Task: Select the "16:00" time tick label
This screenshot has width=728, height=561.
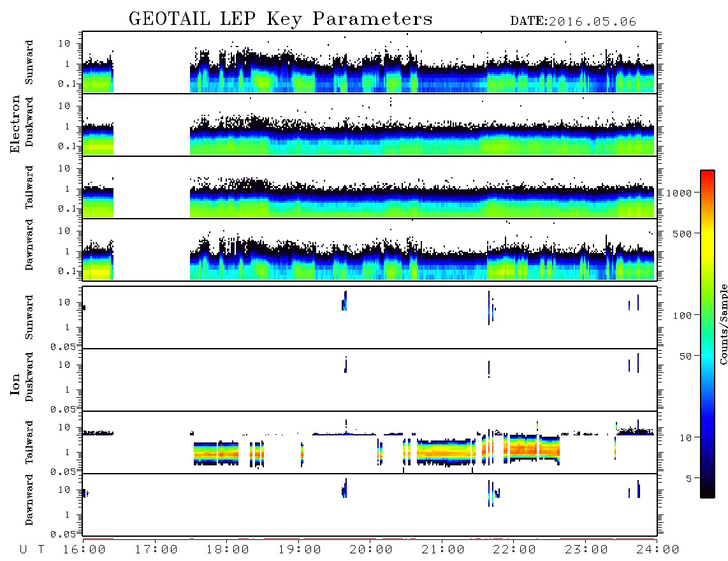Action: (x=85, y=550)
